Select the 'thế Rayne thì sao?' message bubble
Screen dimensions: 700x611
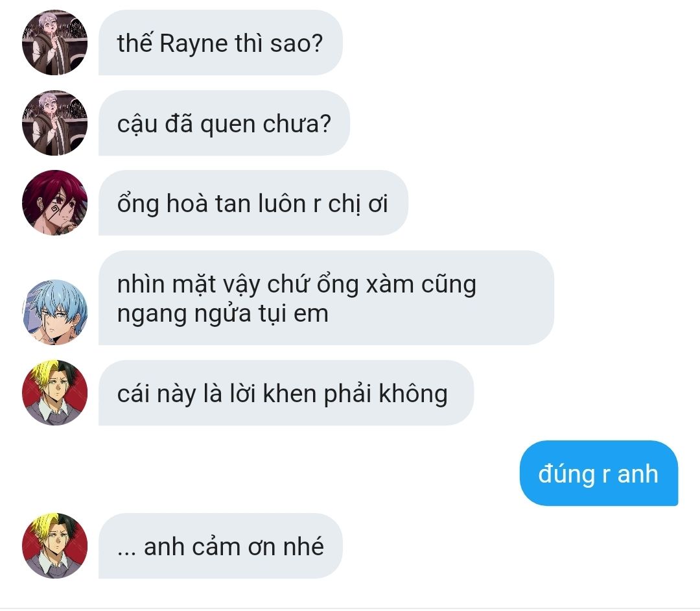(x=220, y=42)
